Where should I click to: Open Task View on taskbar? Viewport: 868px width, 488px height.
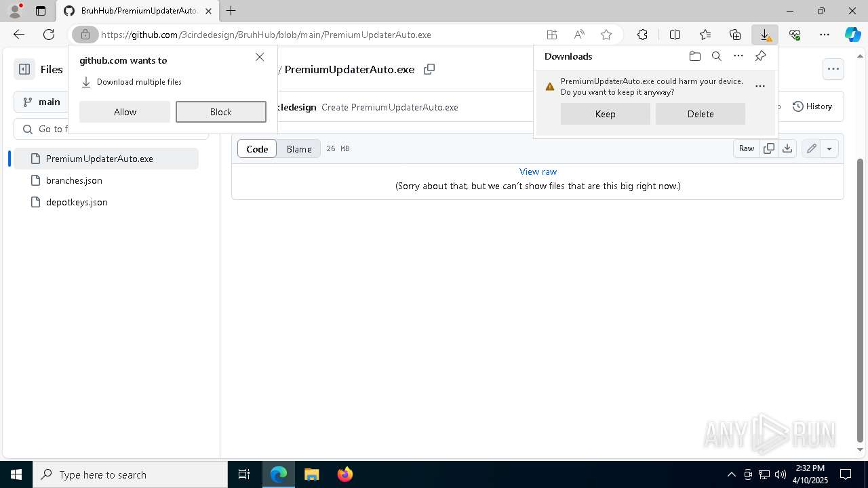[244, 474]
